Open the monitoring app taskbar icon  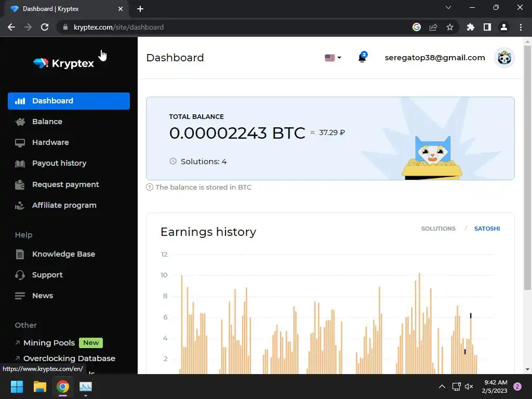(86, 387)
